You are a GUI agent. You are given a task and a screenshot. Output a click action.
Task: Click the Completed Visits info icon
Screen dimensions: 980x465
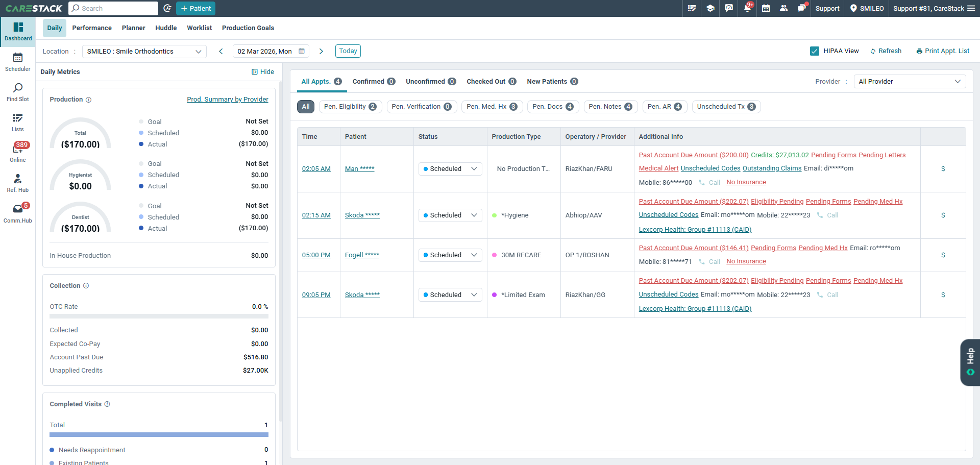pyautogui.click(x=107, y=404)
